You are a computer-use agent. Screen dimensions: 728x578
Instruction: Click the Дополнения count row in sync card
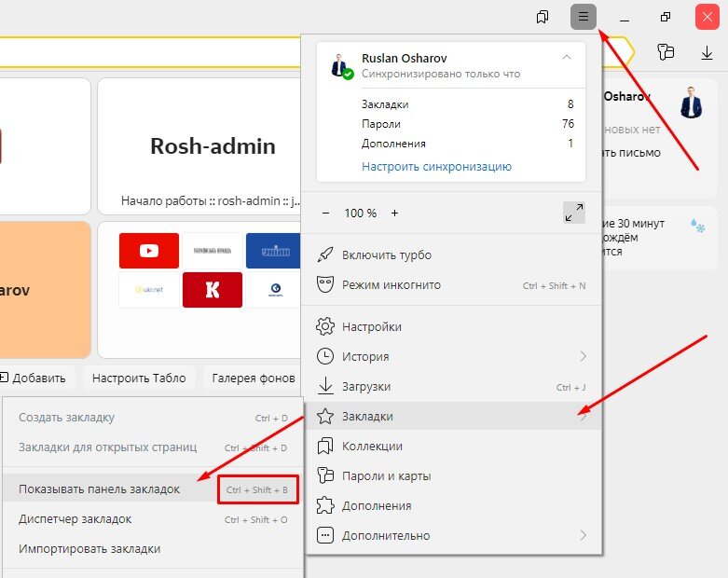click(468, 143)
